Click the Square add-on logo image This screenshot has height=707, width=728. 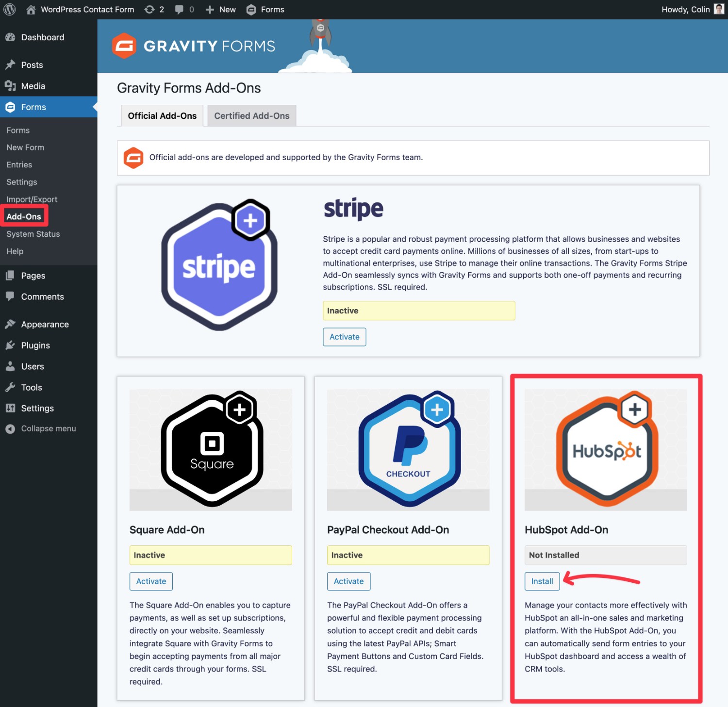211,449
